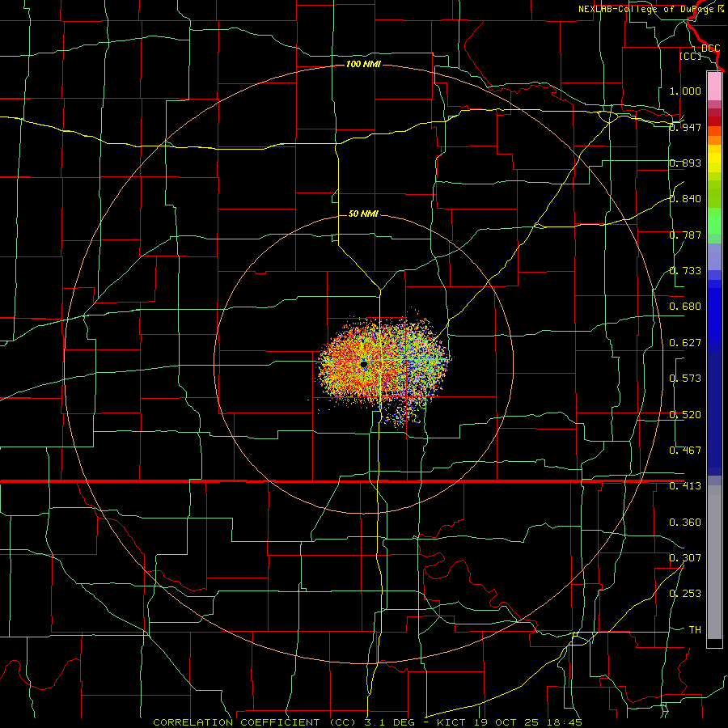Click the black radar site dot at the center
The image size is (728, 728).
(x=363, y=365)
